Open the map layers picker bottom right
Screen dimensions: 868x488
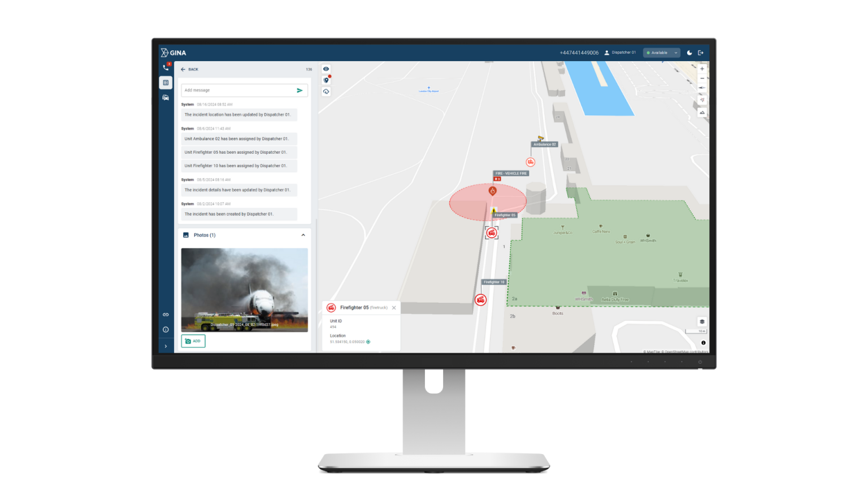click(x=702, y=321)
